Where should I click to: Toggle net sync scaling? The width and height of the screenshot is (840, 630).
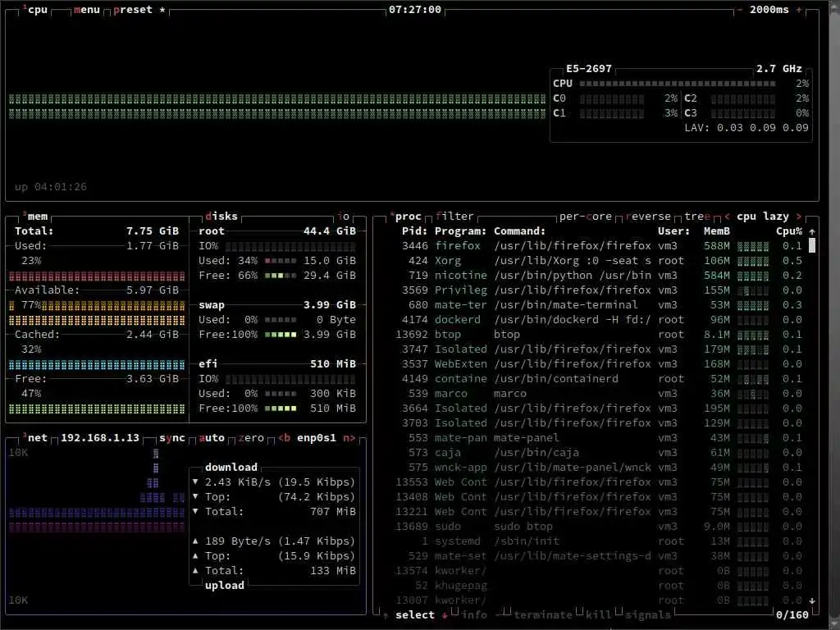pos(172,438)
